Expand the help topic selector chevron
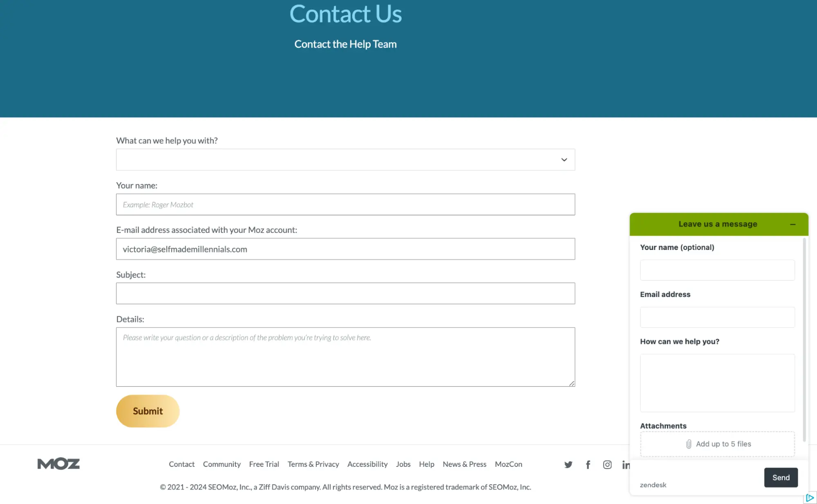The height and width of the screenshot is (504, 817). tap(564, 160)
